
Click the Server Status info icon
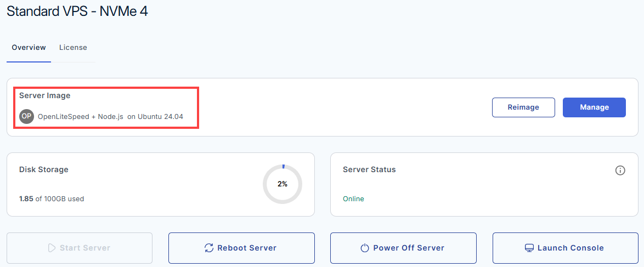pyautogui.click(x=620, y=171)
